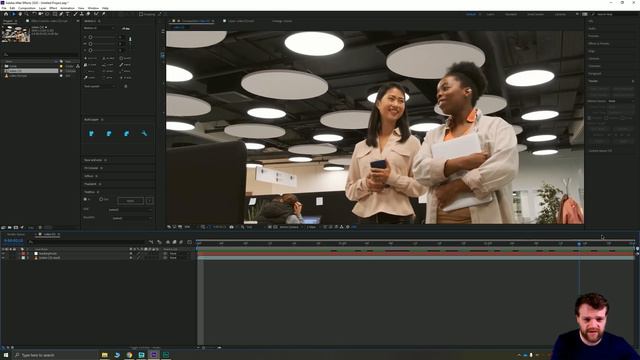Click the timeline playhead marker

click(579, 244)
